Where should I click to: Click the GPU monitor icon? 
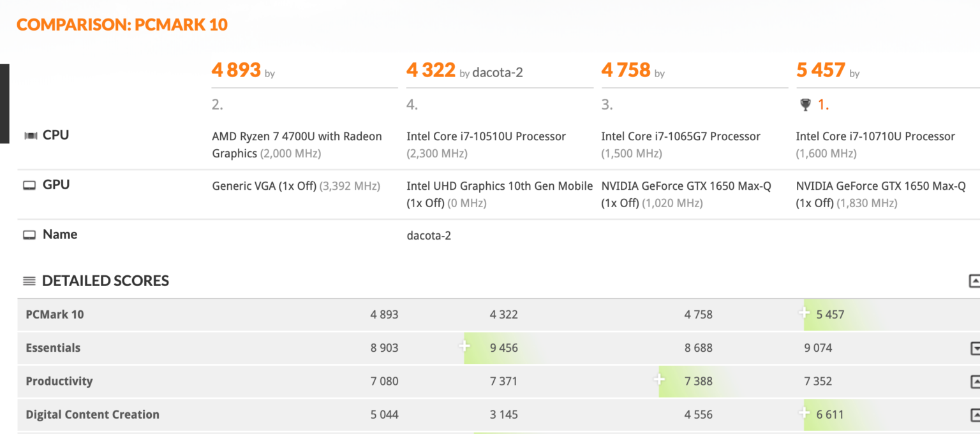click(29, 185)
